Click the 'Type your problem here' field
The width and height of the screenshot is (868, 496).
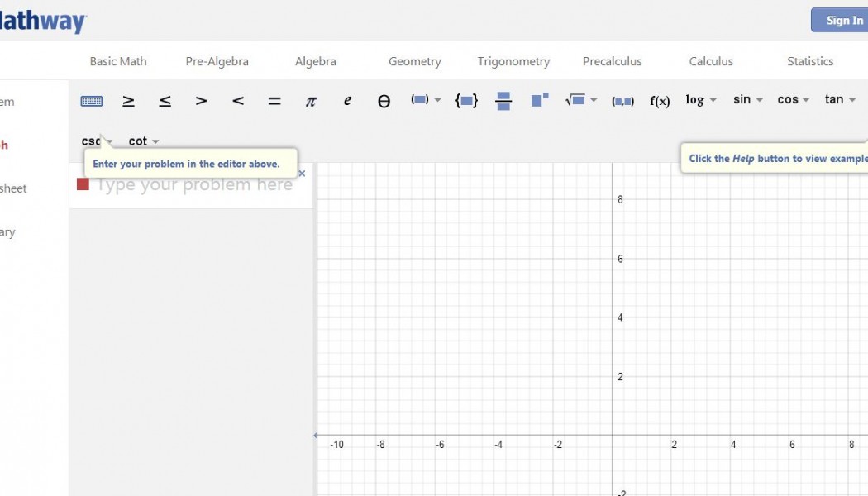coord(194,185)
